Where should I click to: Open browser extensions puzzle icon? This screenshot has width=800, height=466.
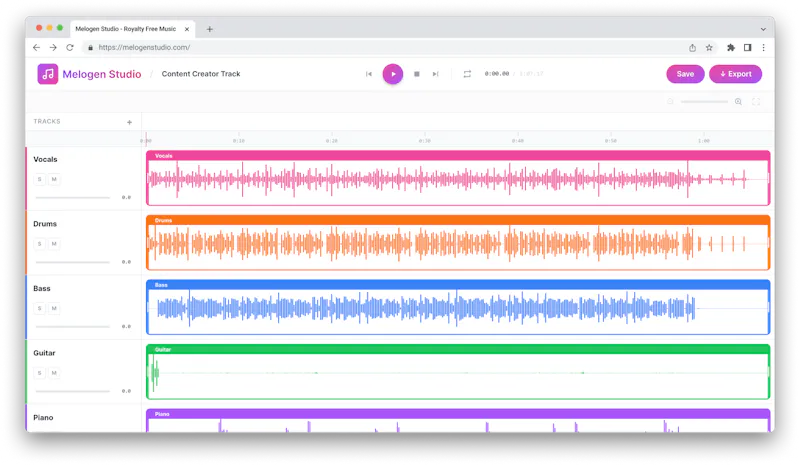731,47
